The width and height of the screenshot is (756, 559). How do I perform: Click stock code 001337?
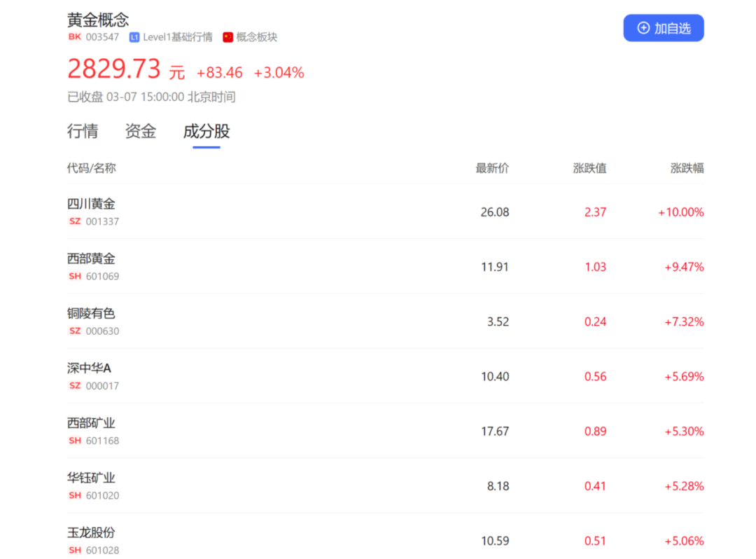[102, 222]
